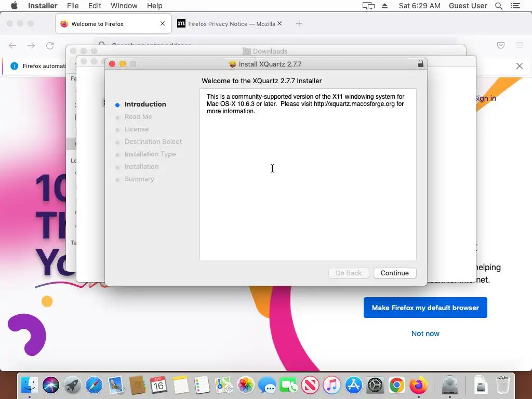Open the Trash in the Dock
Screen dimensions: 532x399
[x=503, y=384]
